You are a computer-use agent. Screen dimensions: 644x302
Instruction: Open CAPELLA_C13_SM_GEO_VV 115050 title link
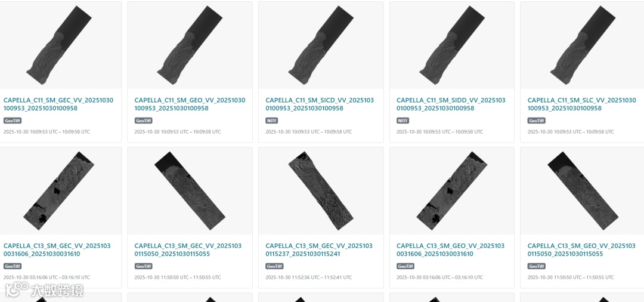(581, 250)
